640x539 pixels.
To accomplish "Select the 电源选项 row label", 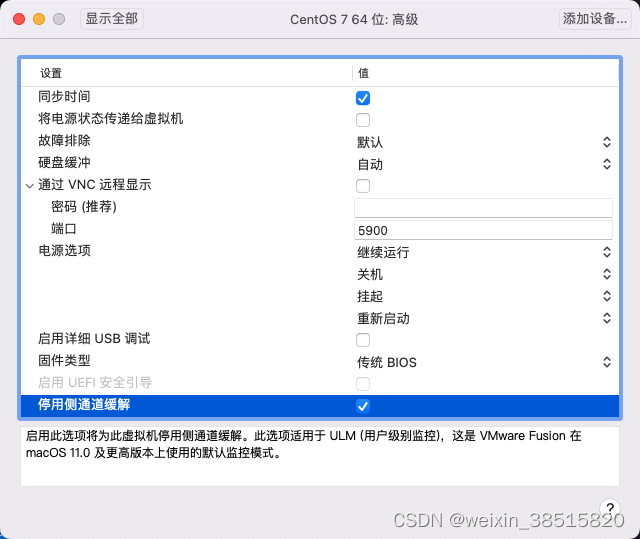I will click(x=64, y=251).
